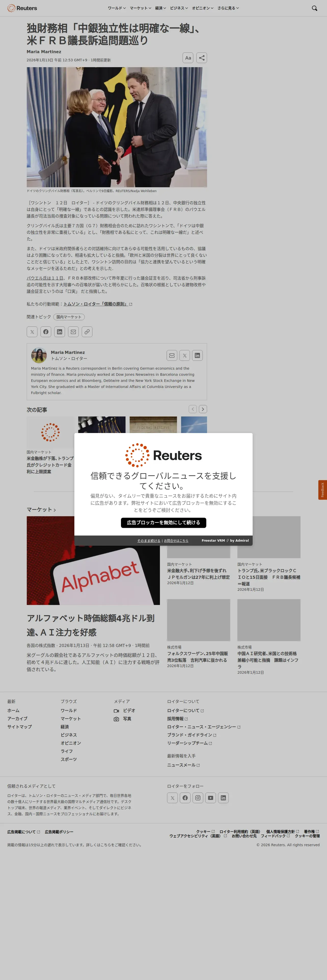This screenshot has width=327, height=980.
Task: Click クッキーの管理 footer link
Action: [307, 836]
